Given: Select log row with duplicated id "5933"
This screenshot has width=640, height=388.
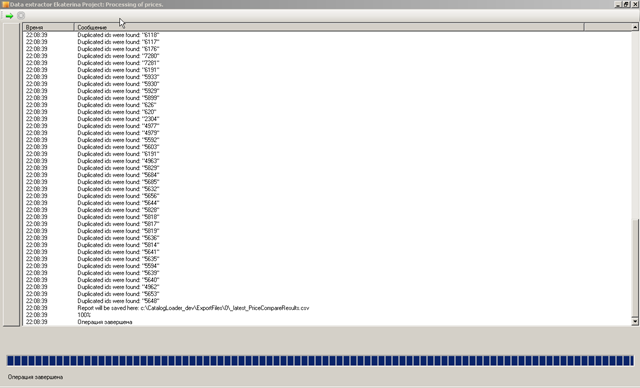Looking at the screenshot, I should (327, 77).
